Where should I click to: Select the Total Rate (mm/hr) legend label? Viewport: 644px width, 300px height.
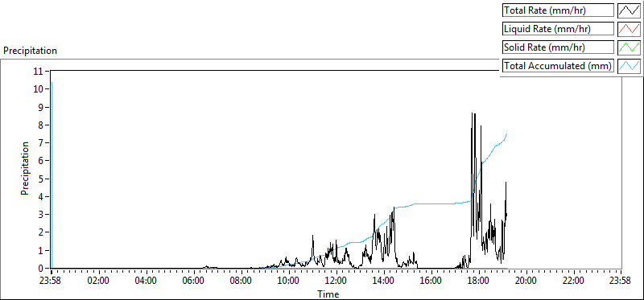tap(558, 10)
